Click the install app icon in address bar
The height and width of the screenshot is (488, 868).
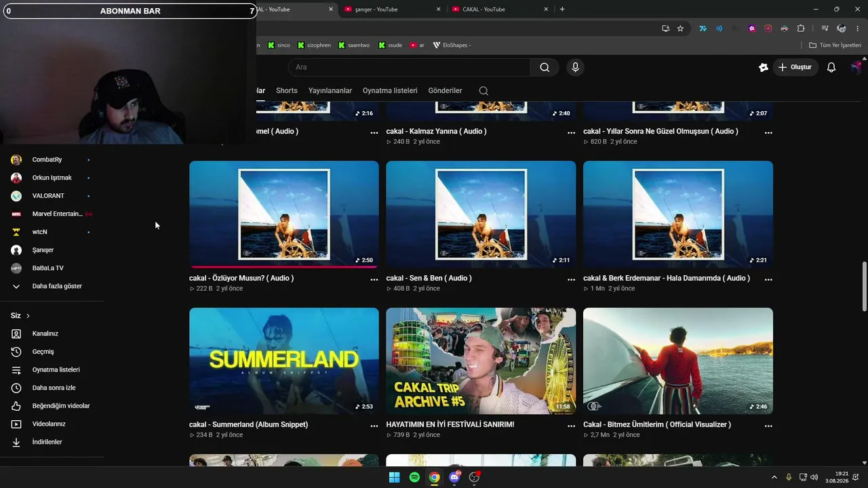coord(665,28)
